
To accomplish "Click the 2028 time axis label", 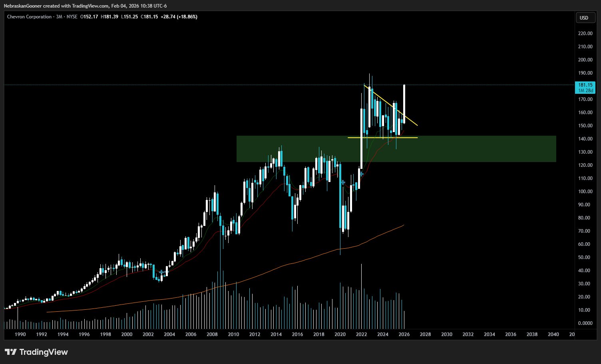I will pyautogui.click(x=425, y=334).
